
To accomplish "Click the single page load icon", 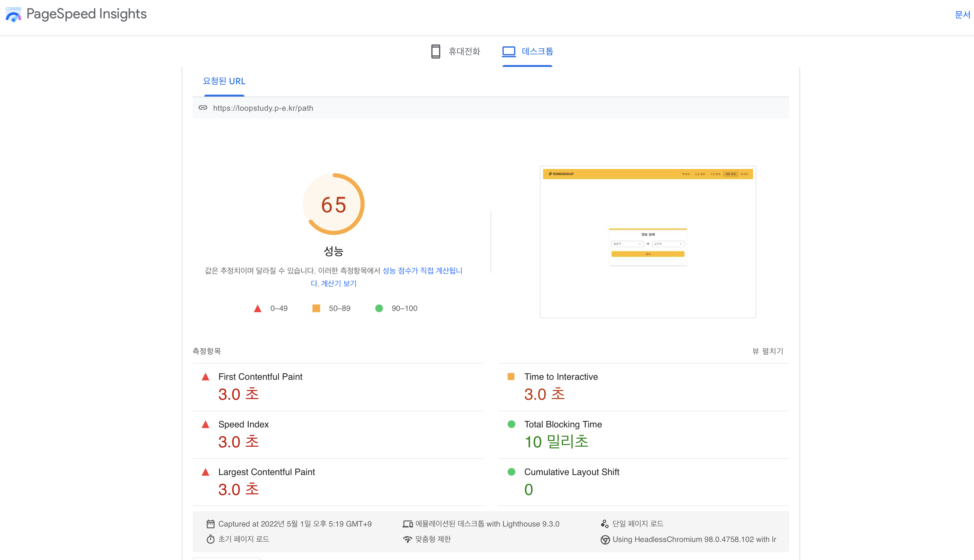I will [x=605, y=524].
